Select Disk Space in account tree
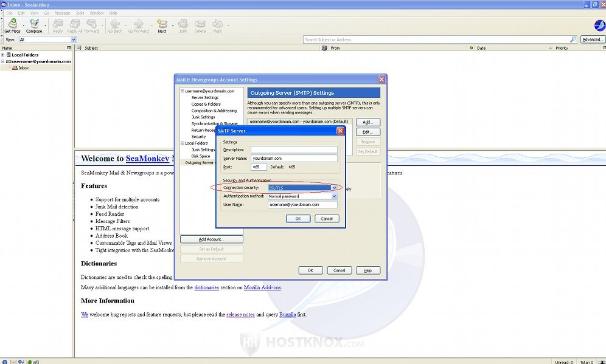Viewport: 606px width, 364px height. pos(201,156)
